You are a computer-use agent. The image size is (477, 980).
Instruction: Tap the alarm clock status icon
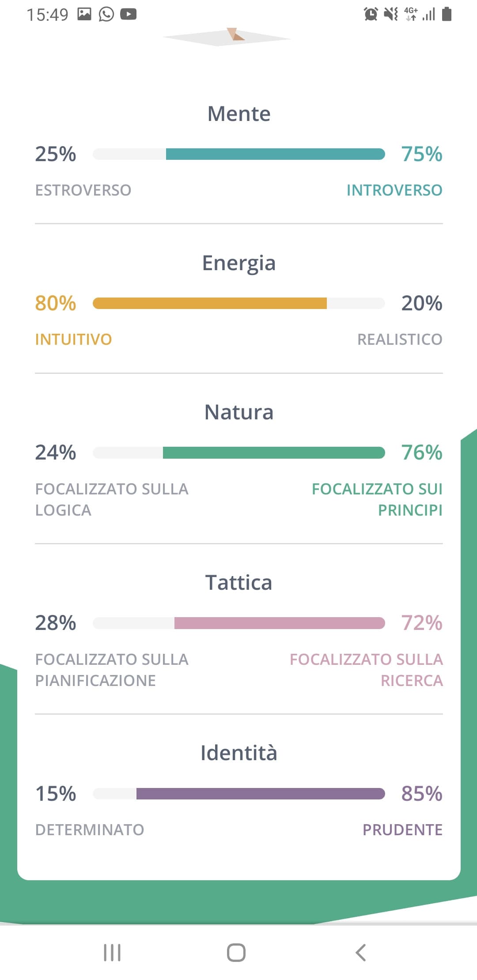point(371,15)
